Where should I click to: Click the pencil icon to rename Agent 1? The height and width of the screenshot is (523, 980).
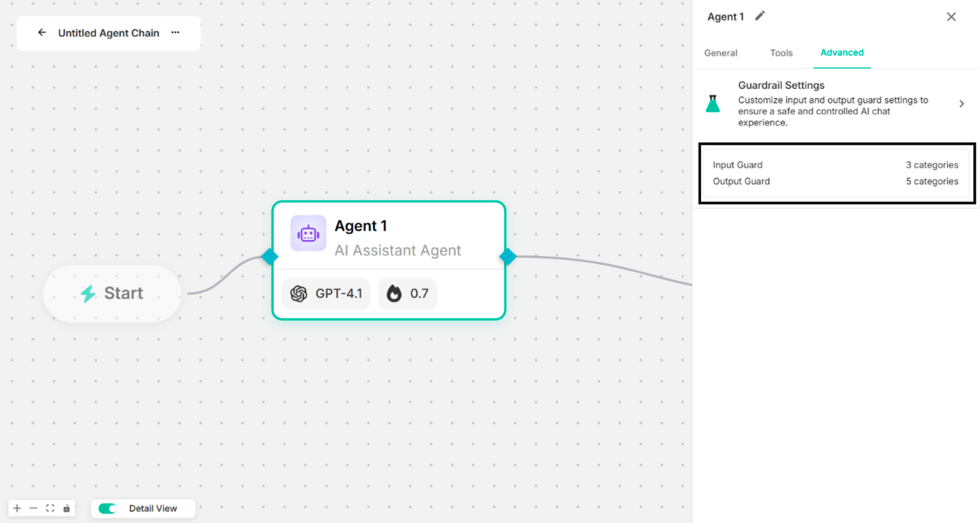(x=760, y=16)
